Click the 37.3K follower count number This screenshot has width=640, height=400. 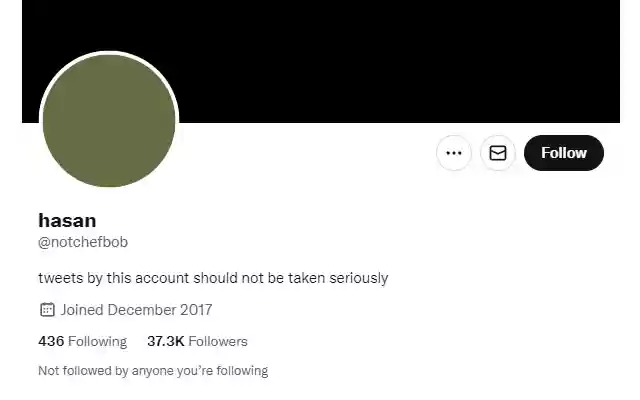(x=166, y=341)
